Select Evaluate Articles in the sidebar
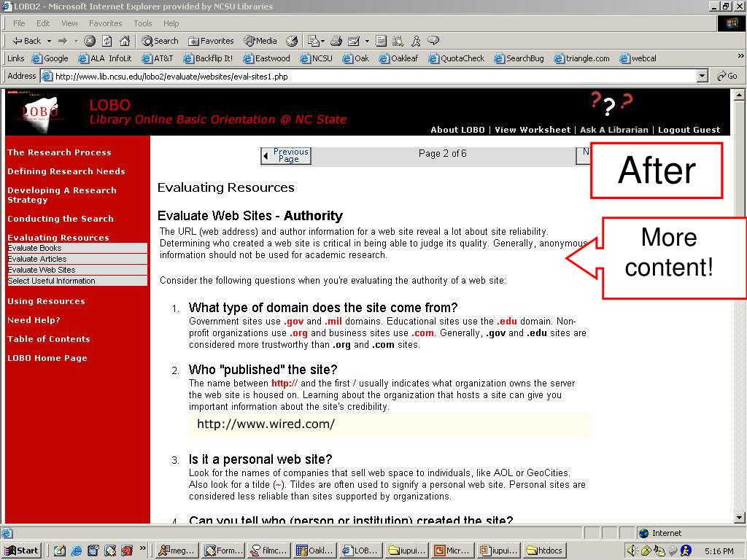Screen dimensions: 747x560 pyautogui.click(x=77, y=259)
